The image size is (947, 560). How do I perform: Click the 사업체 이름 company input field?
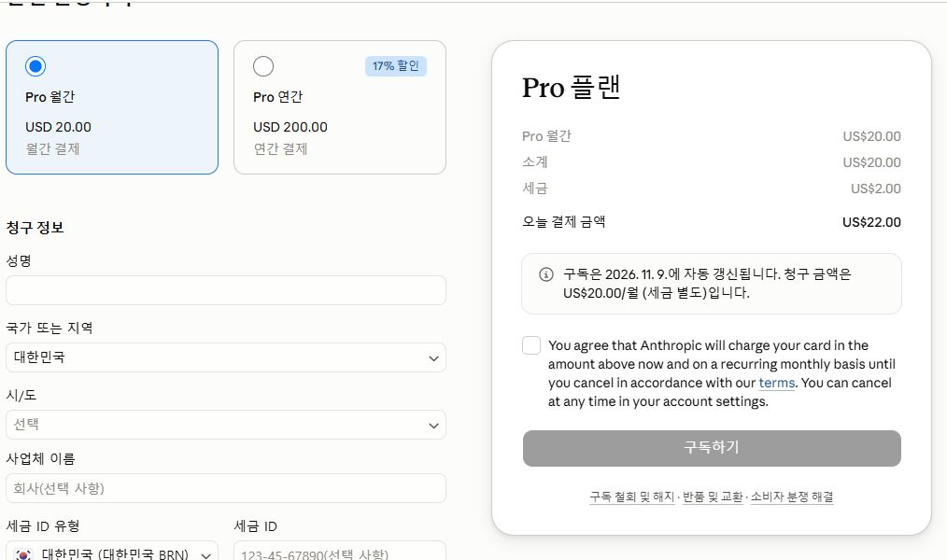[226, 488]
